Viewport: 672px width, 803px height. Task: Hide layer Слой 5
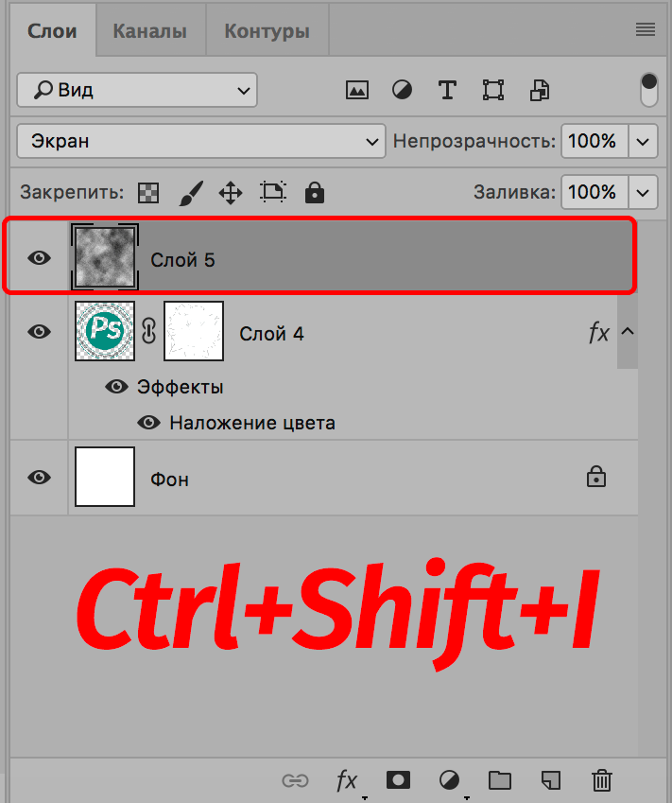pyautogui.click(x=40, y=257)
